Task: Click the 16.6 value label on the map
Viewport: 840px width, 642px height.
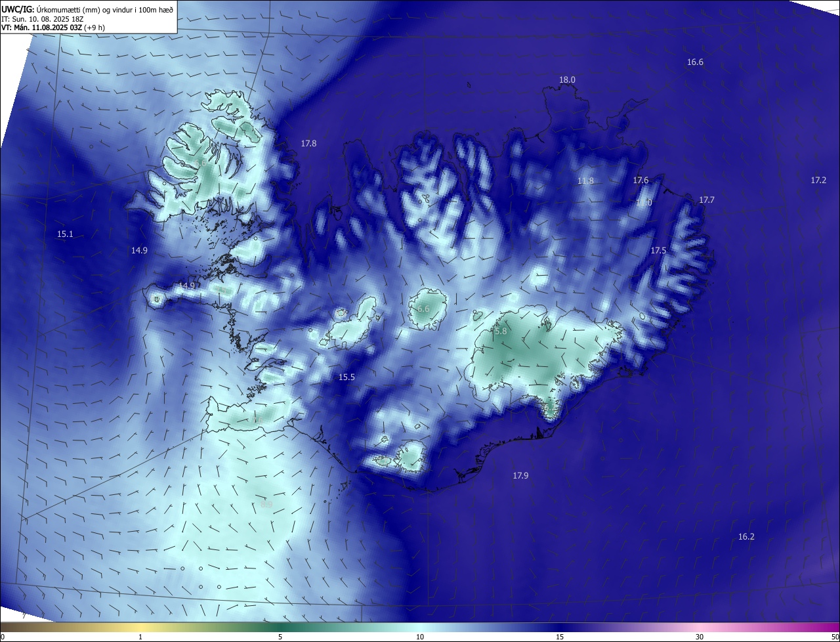Action: (x=695, y=62)
